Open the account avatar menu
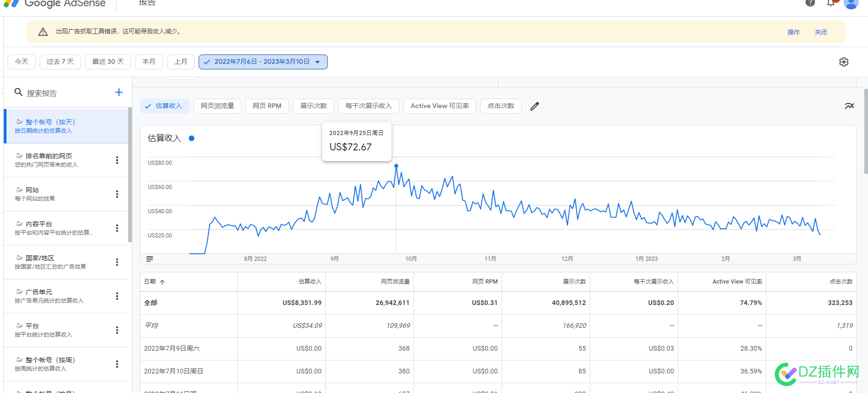This screenshot has height=393, width=868. tap(851, 3)
